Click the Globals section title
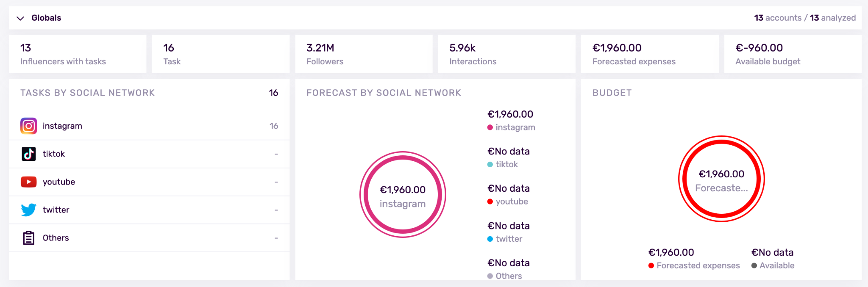The width and height of the screenshot is (868, 287). 46,18
